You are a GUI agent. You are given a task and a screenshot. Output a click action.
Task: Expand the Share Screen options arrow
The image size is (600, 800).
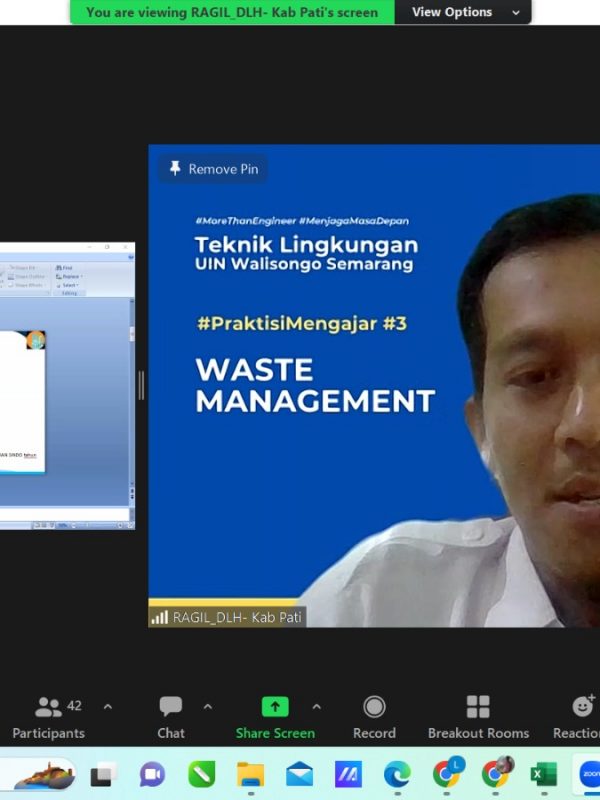(317, 707)
